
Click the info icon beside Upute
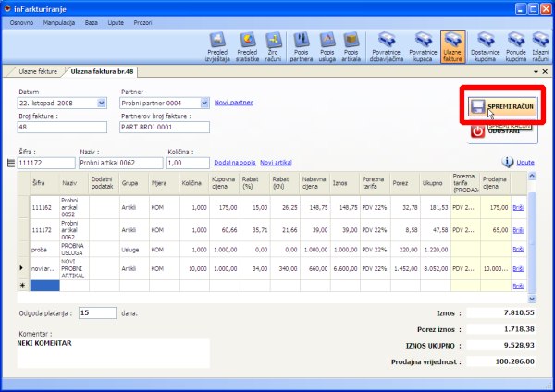coord(511,162)
